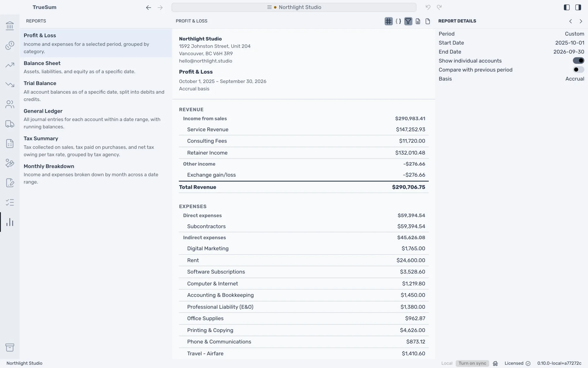Screen dimensions: 588x368
Task: Change the Basis Accrual dropdown
Action: [575, 79]
